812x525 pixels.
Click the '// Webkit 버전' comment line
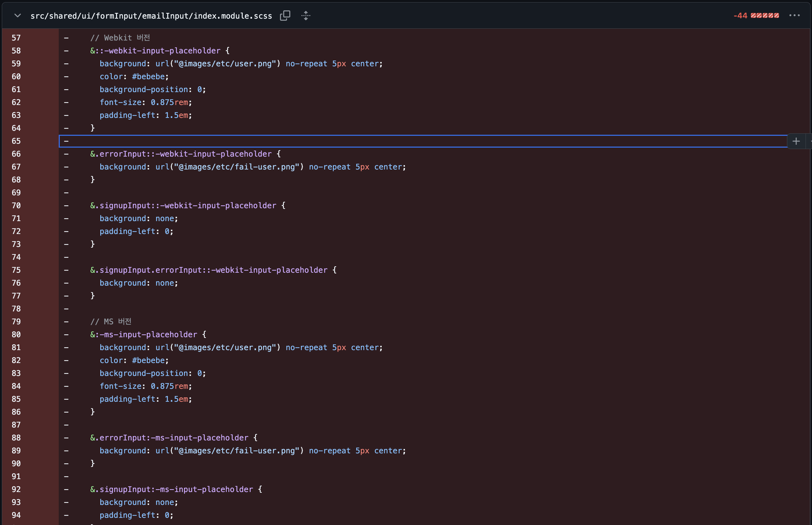[120, 38]
